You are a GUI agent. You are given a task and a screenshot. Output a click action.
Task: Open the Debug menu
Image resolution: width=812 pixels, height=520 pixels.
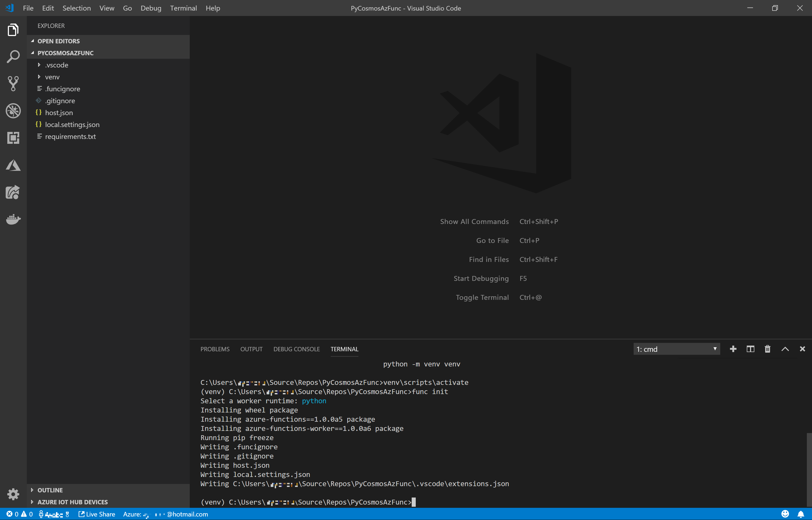(x=150, y=8)
